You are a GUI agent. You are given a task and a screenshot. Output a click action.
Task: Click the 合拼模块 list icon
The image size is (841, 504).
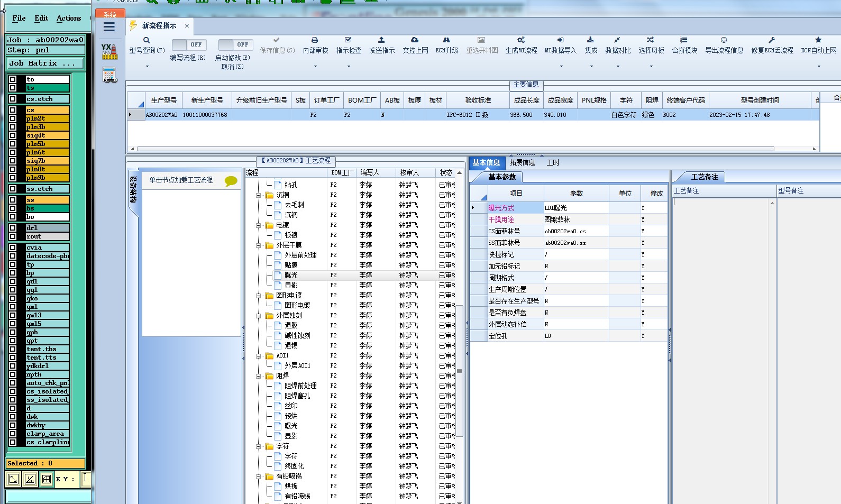click(x=684, y=40)
